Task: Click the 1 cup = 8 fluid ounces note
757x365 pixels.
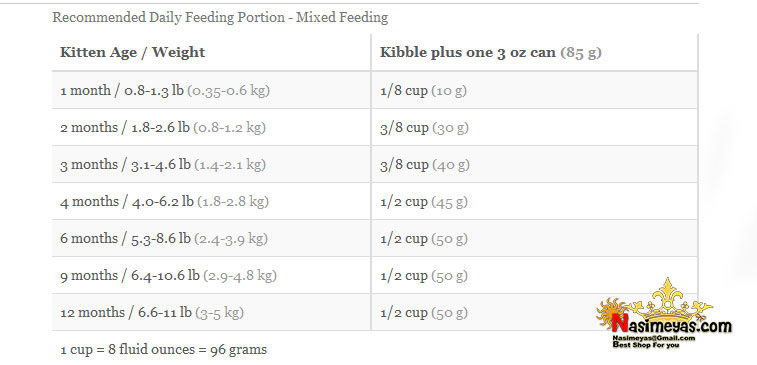Action: click(164, 349)
